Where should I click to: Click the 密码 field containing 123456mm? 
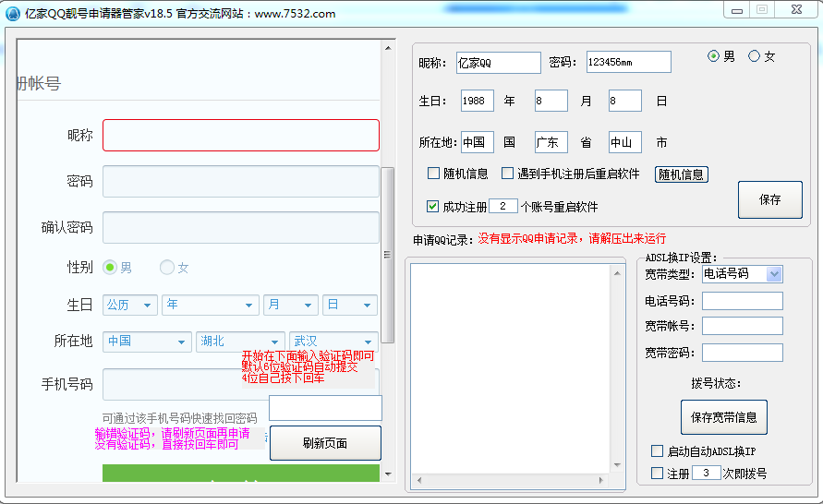pos(628,63)
